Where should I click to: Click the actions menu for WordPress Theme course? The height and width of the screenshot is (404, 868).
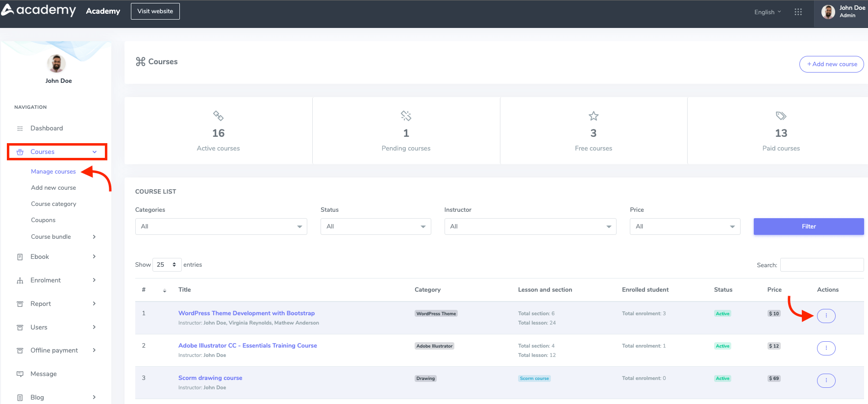826,316
